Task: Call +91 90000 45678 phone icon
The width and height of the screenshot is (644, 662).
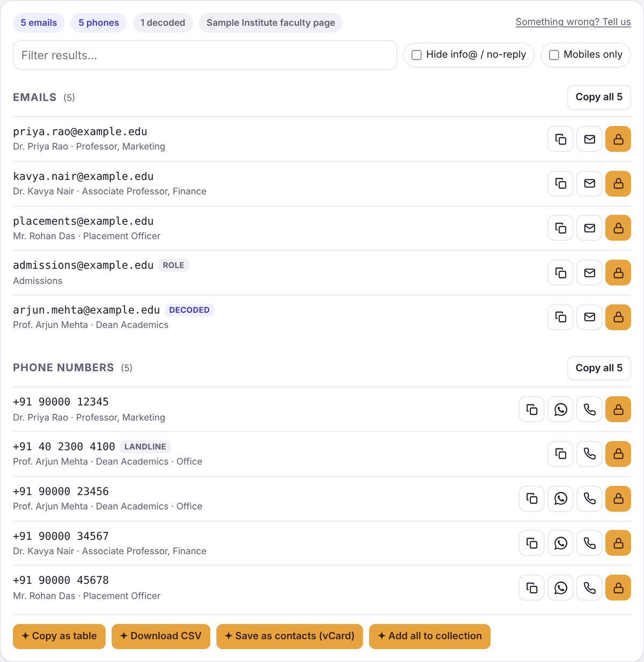Action: pos(590,588)
